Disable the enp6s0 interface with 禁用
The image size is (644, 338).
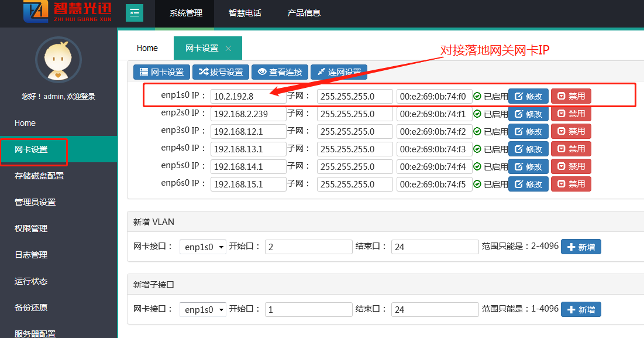click(570, 184)
